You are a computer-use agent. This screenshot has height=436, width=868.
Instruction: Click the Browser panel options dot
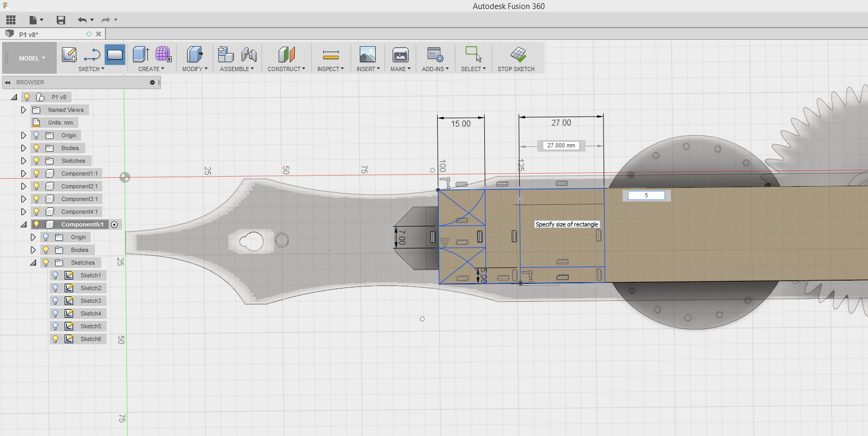point(153,83)
